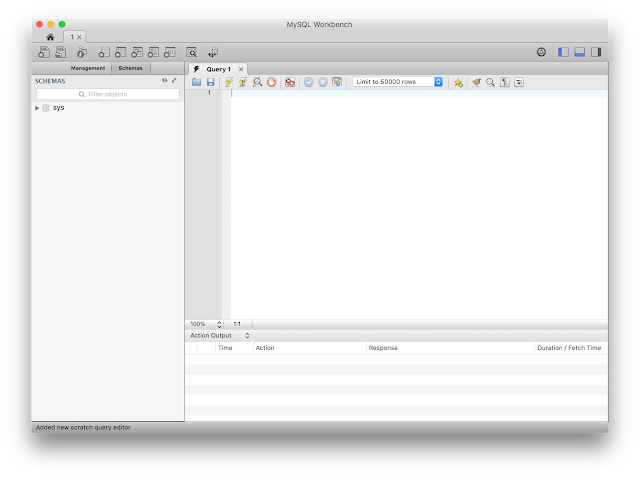Click the Duration / Fetch Time column header
This screenshot has width=640, height=478.
pyautogui.click(x=569, y=348)
